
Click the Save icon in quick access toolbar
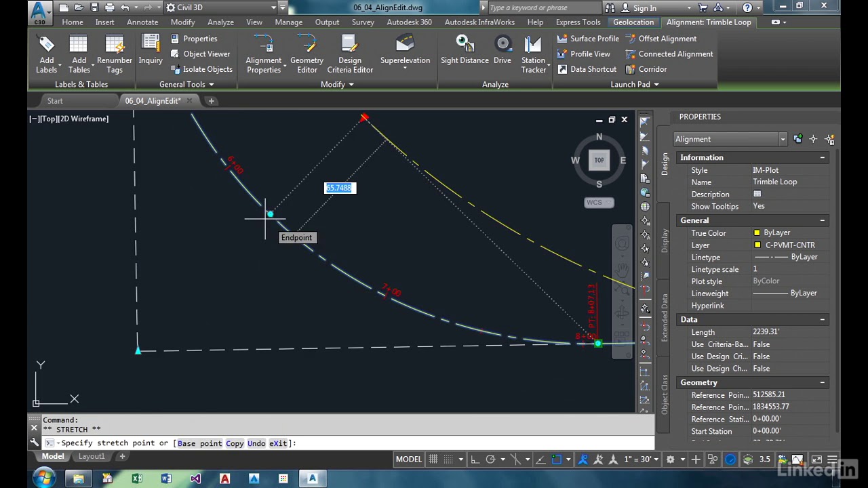(94, 7)
